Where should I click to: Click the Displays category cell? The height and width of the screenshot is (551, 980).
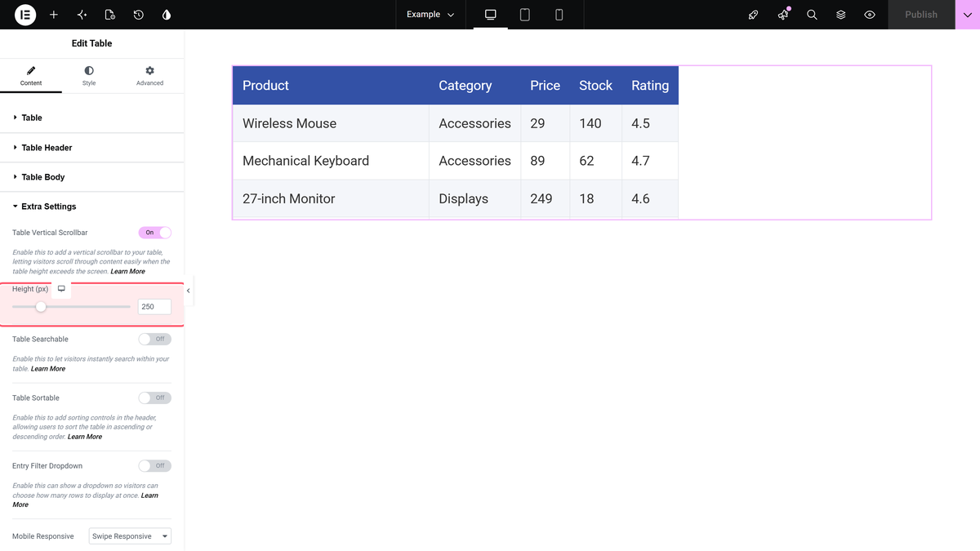(x=474, y=198)
